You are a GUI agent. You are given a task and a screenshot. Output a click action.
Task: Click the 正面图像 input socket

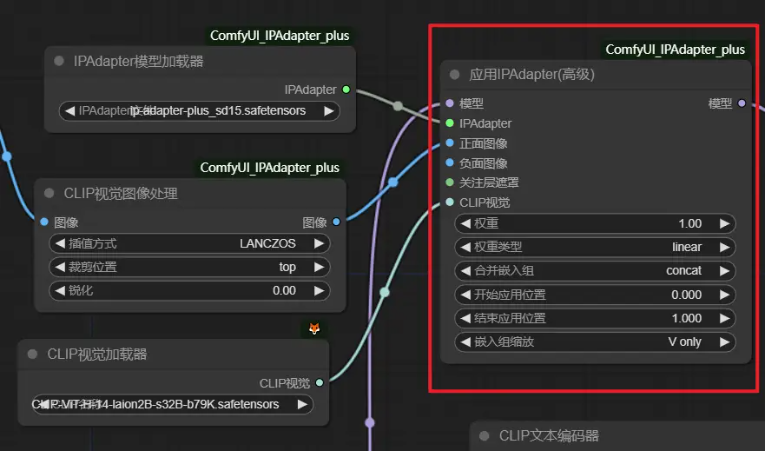tap(450, 143)
